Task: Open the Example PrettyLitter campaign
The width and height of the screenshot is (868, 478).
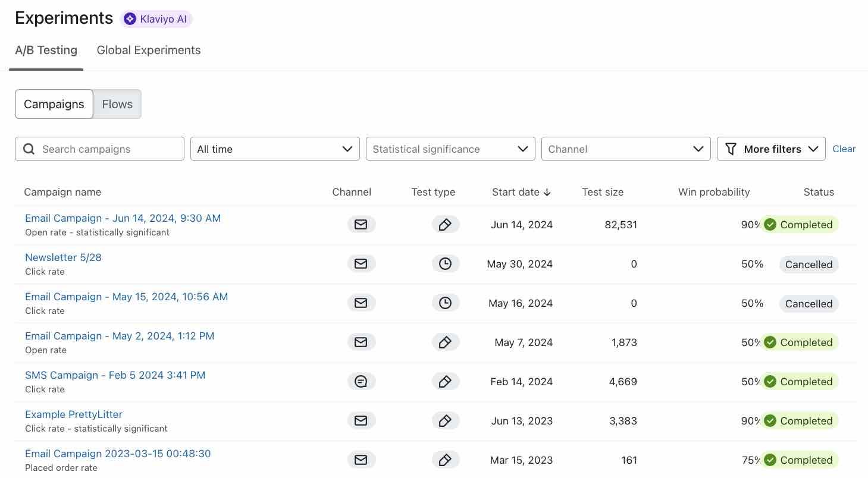Action: pos(73,414)
